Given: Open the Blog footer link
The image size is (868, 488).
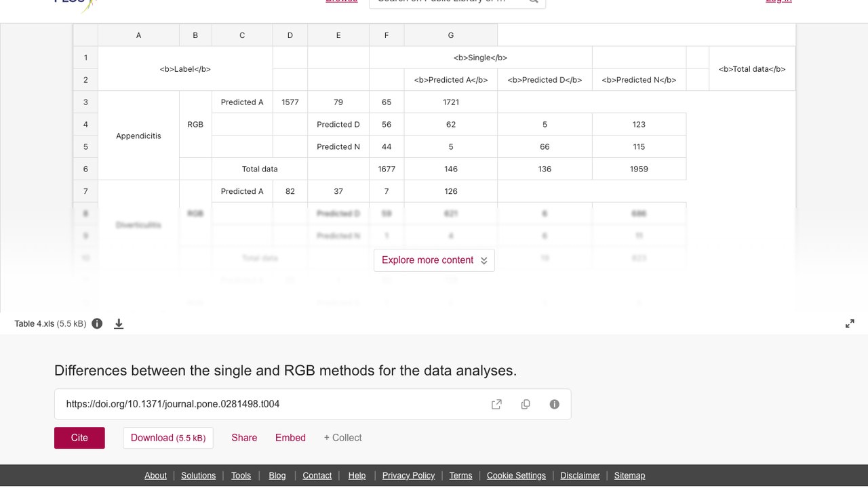Looking at the screenshot, I should coord(277,476).
